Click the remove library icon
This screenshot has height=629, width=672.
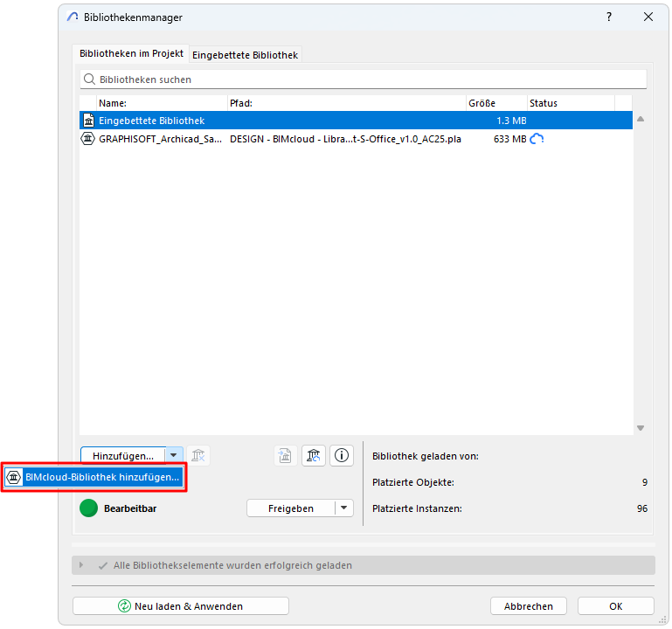pos(198,455)
